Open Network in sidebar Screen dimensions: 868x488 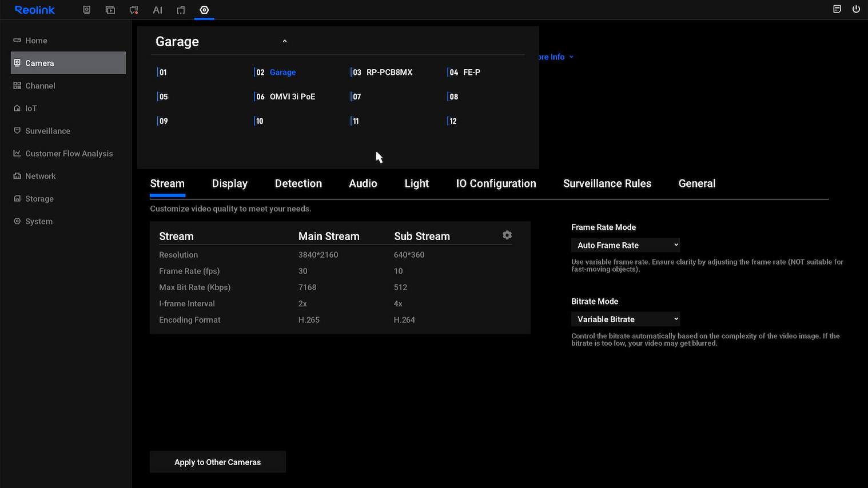point(68,176)
